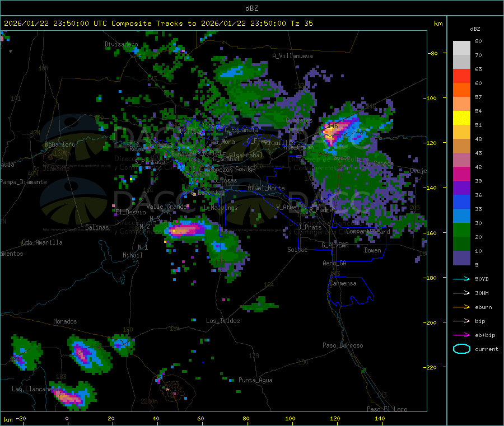Screen dimensions: 504x426
Task: Click the eb+bip magenta arrow legend icon
Action: pyautogui.click(x=461, y=335)
